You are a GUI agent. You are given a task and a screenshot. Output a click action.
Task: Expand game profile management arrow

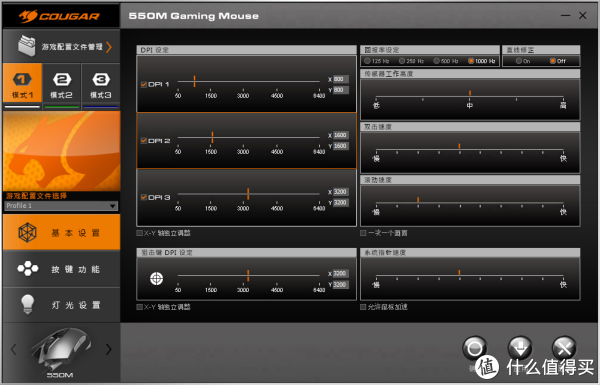pyautogui.click(x=109, y=47)
